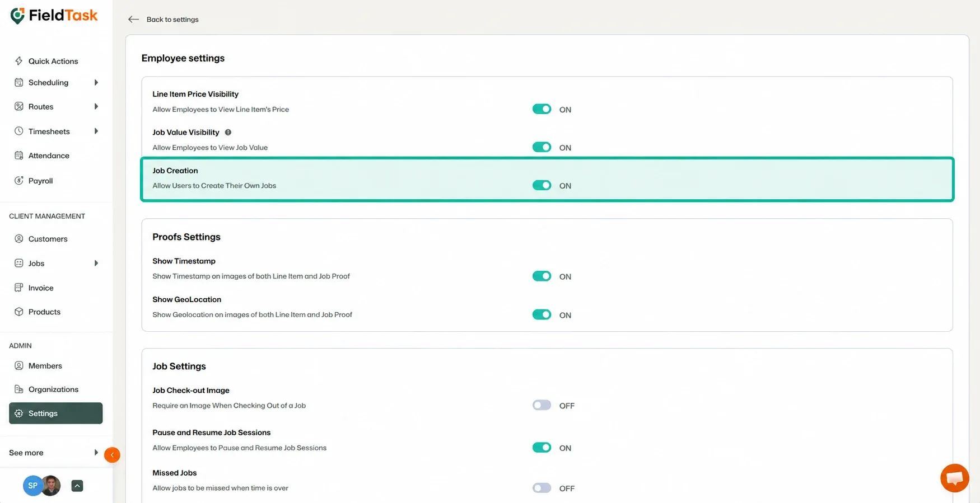Click the user profile photo
Image resolution: width=980 pixels, height=503 pixels.
click(51, 486)
